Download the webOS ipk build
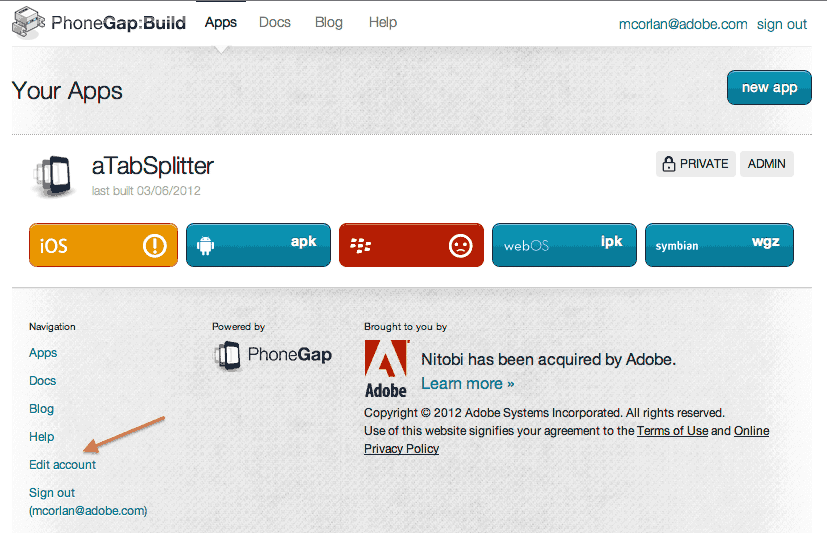 point(564,245)
